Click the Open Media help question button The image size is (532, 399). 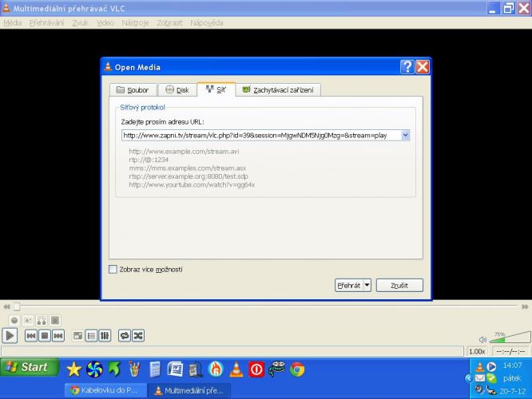[x=407, y=67]
